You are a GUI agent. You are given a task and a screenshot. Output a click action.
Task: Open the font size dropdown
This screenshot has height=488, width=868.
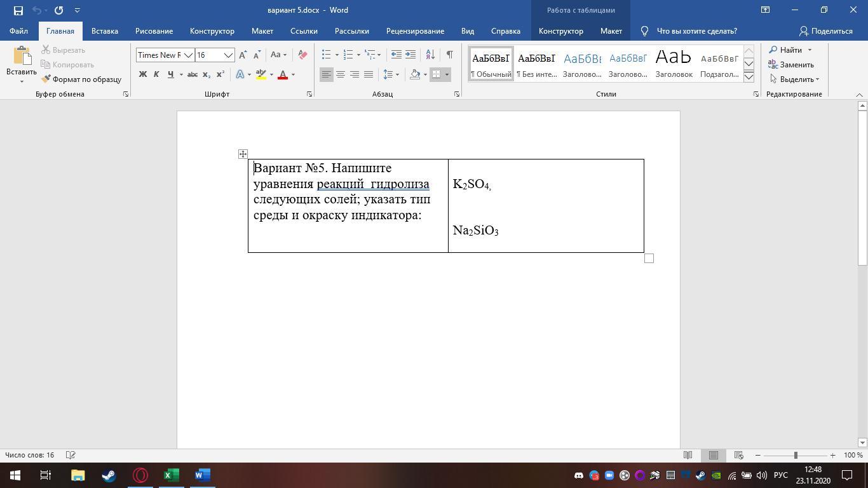point(228,55)
